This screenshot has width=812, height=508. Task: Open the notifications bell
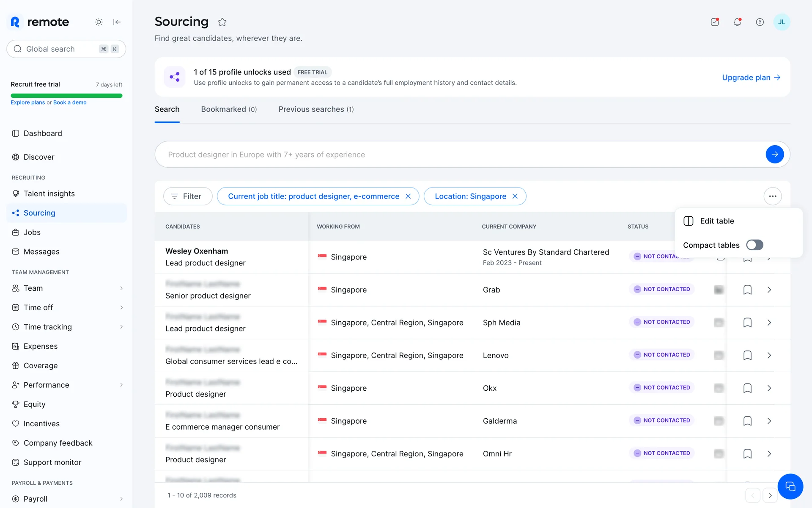(x=737, y=22)
